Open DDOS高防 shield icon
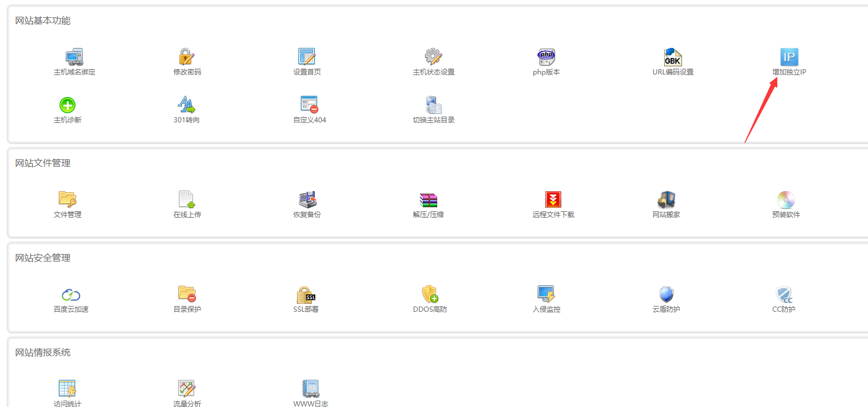This screenshot has height=407, width=868. pyautogui.click(x=430, y=294)
